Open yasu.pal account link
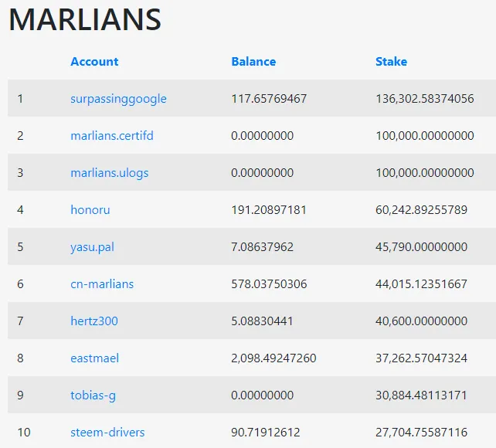496x448 pixels. pyautogui.click(x=92, y=247)
